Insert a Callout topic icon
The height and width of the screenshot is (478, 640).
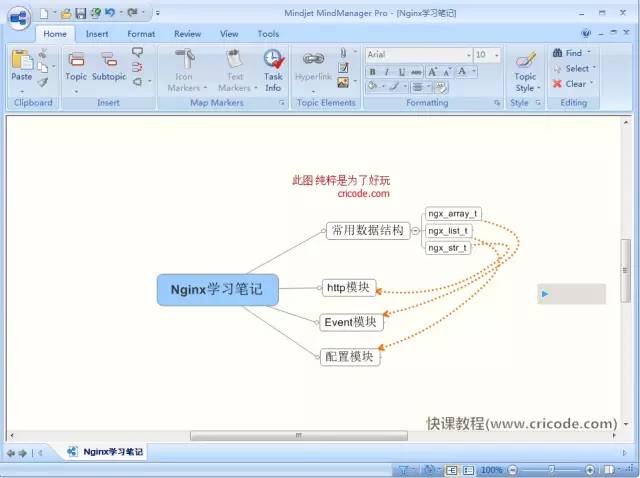[138, 52]
